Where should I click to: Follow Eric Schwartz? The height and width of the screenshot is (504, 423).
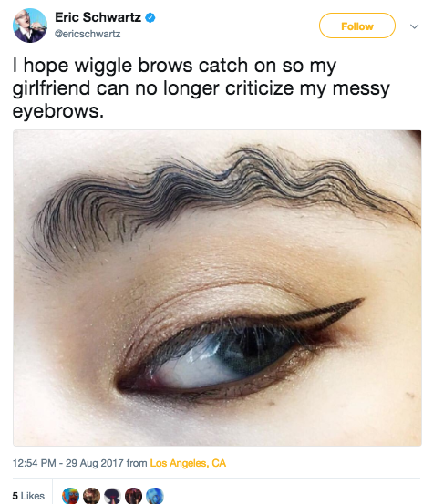click(357, 26)
